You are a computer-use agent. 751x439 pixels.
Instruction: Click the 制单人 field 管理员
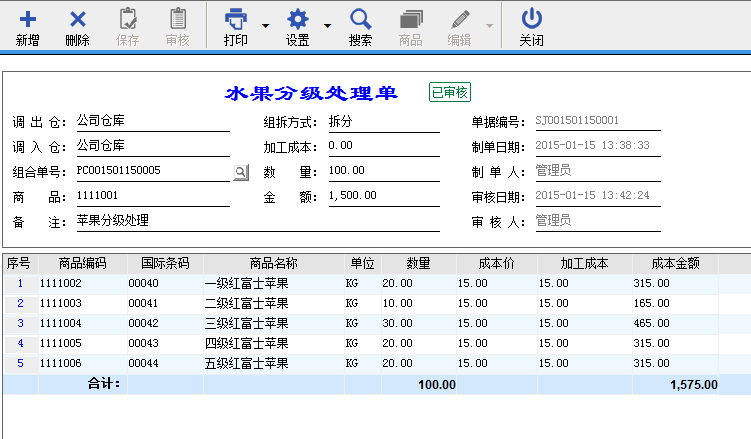click(x=598, y=170)
